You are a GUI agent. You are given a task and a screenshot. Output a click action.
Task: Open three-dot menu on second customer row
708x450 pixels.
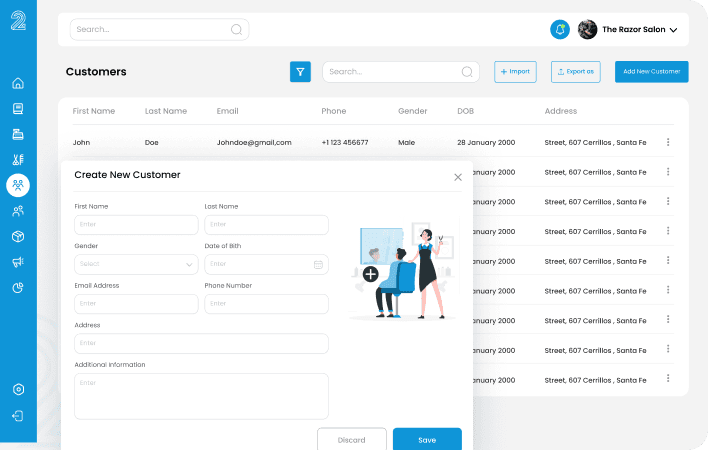668,172
